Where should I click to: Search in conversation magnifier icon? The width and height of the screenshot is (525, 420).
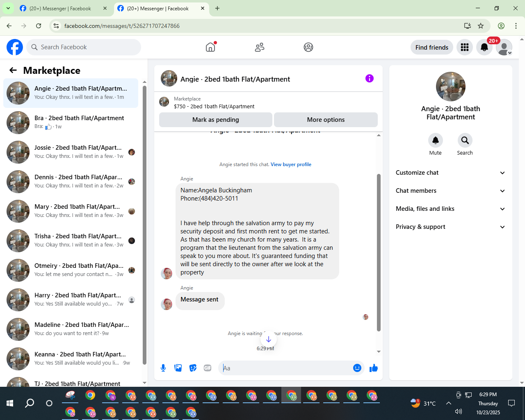click(465, 140)
